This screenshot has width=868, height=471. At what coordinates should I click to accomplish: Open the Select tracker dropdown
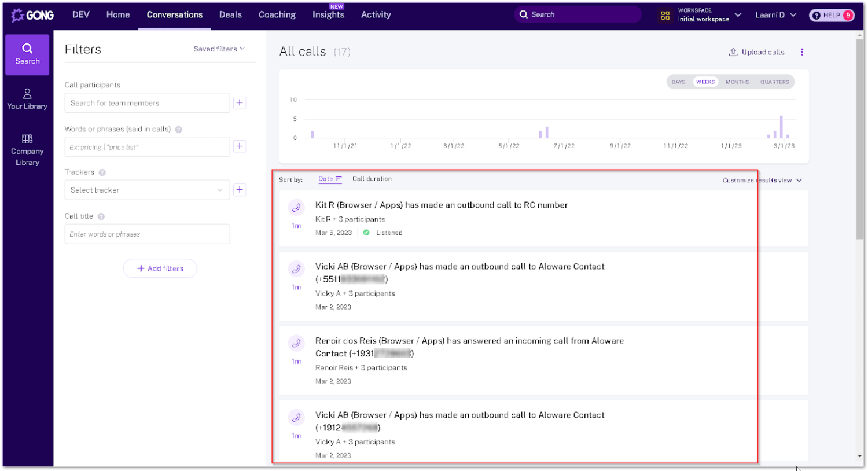pos(147,190)
